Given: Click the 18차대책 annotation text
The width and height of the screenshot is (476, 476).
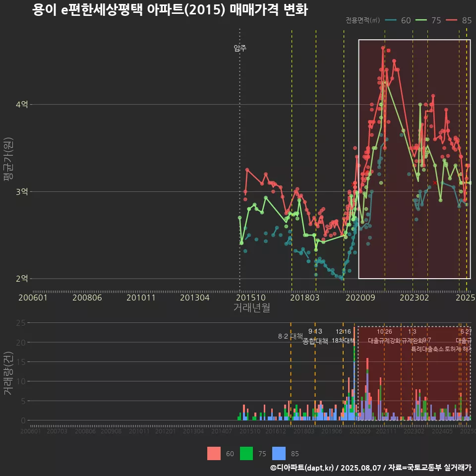Looking at the screenshot, I should click(343, 340).
